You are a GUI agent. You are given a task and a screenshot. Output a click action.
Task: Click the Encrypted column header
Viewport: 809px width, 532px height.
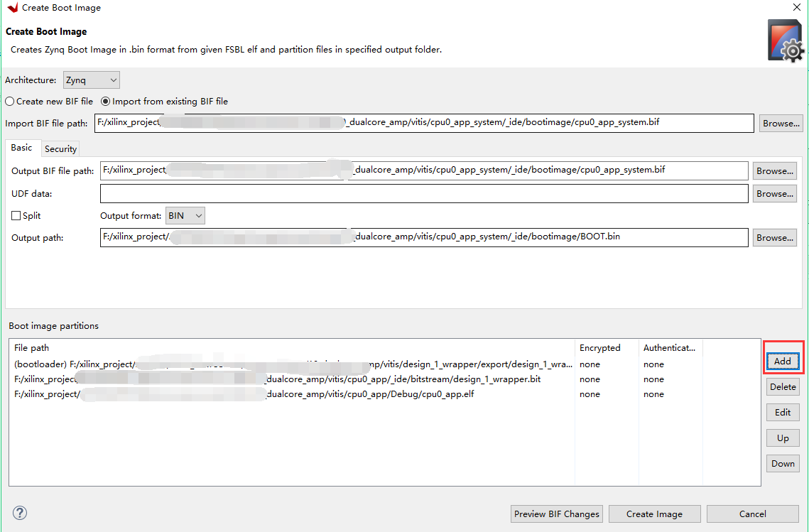pyautogui.click(x=607, y=348)
